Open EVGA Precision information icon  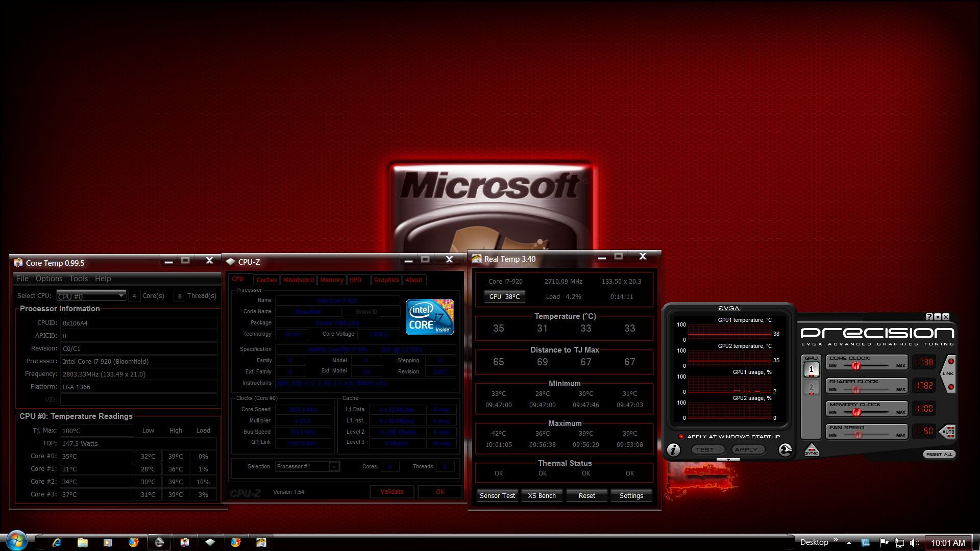[673, 449]
